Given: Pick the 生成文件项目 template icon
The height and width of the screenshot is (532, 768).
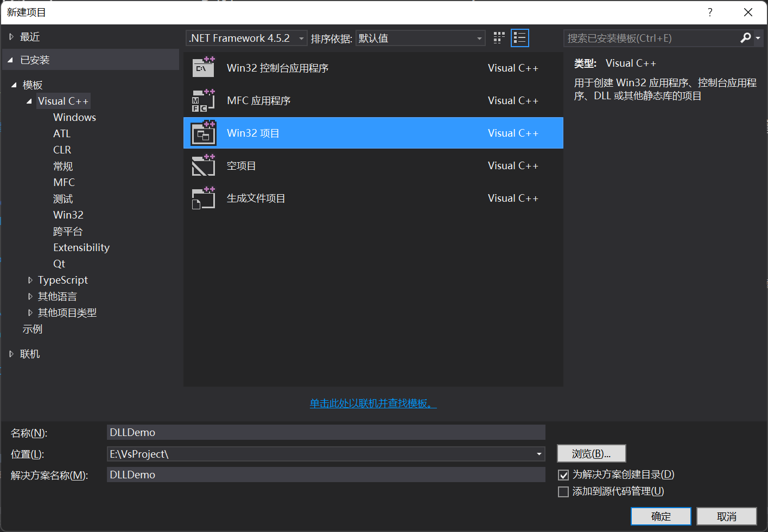Looking at the screenshot, I should 204,198.
